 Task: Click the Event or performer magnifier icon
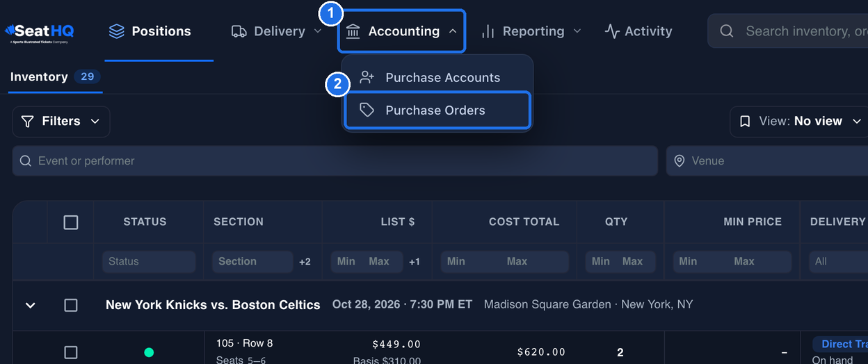26,161
